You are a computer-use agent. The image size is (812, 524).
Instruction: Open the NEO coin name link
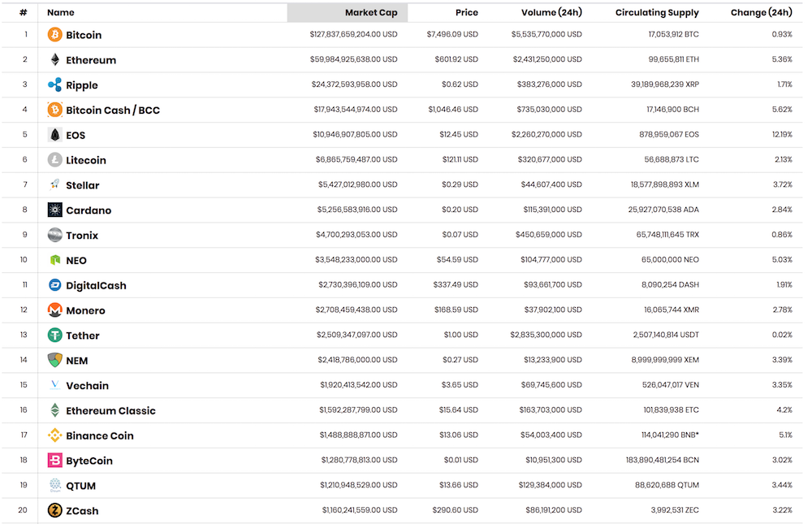tap(76, 260)
